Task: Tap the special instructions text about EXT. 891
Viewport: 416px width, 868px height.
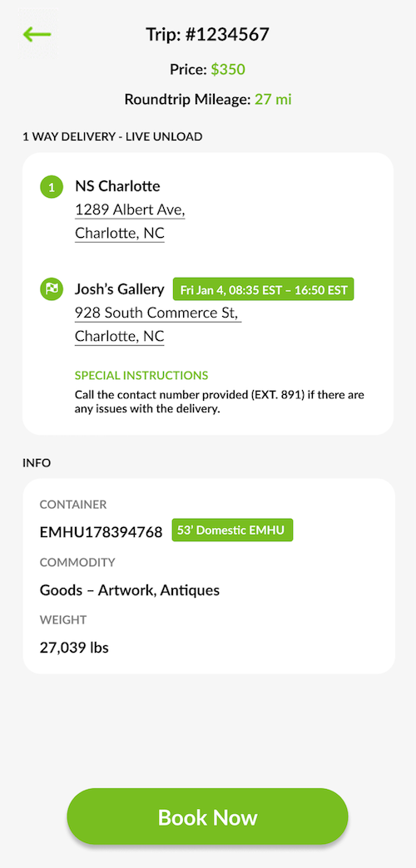Action: pyautogui.click(x=220, y=402)
